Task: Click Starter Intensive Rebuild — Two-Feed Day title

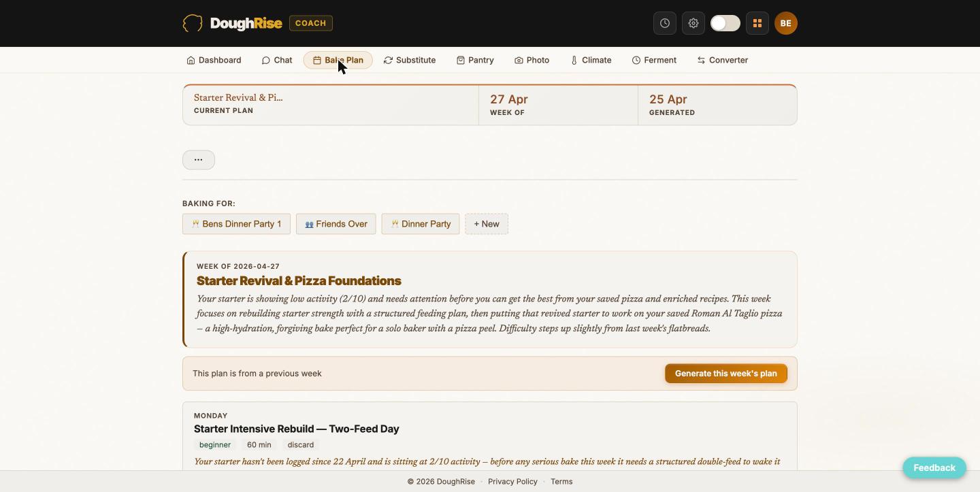Action: click(297, 429)
